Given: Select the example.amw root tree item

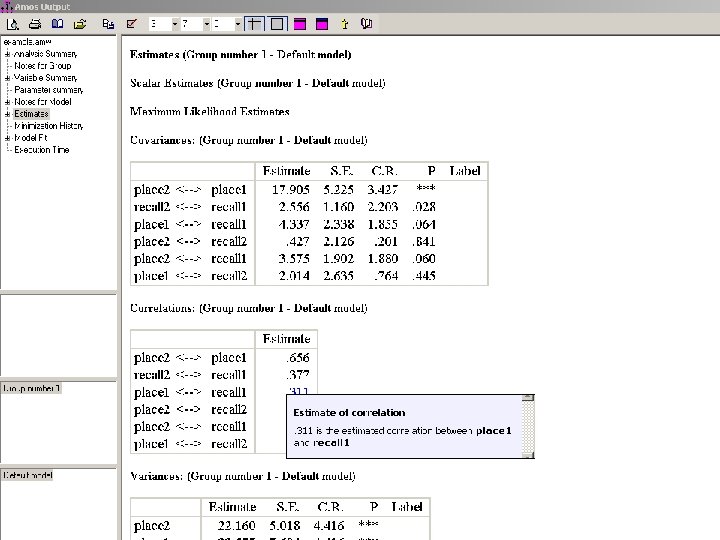Looking at the screenshot, I should click(27, 42).
